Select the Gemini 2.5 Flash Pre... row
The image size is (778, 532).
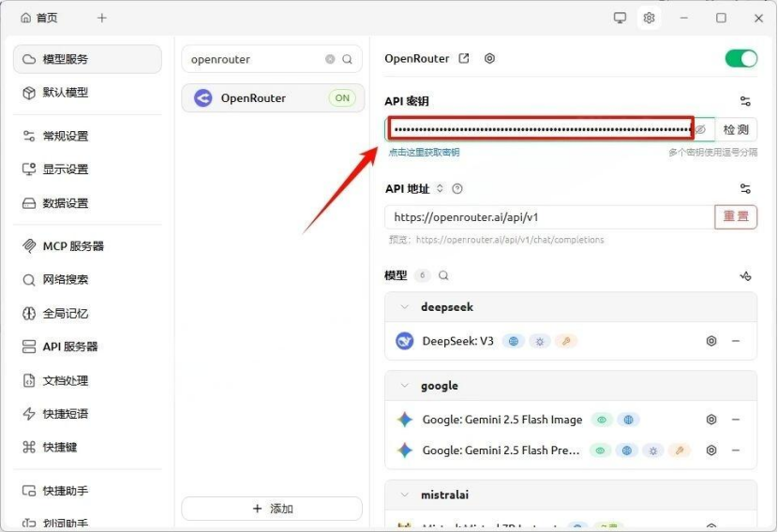pos(571,451)
